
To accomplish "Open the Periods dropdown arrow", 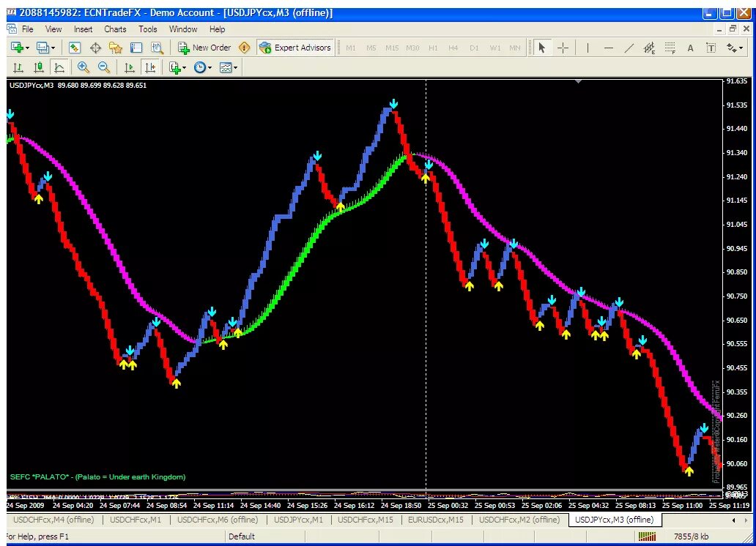I will coord(210,67).
